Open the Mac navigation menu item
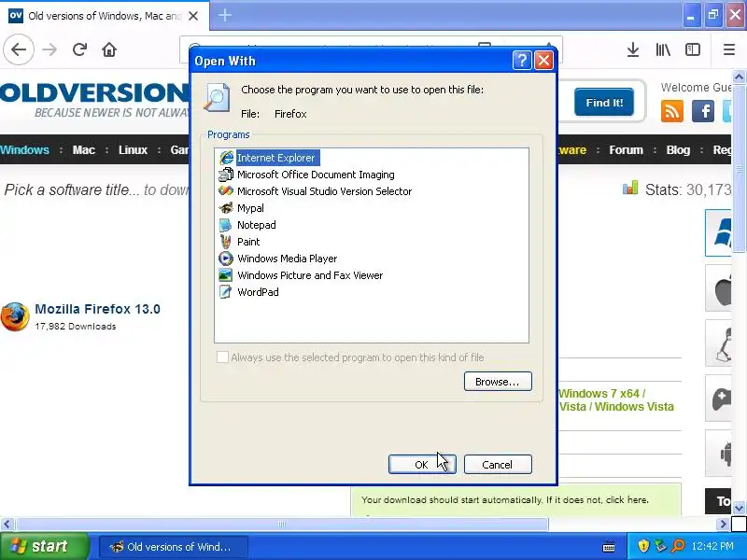The width and height of the screenshot is (747, 560). 84,150
